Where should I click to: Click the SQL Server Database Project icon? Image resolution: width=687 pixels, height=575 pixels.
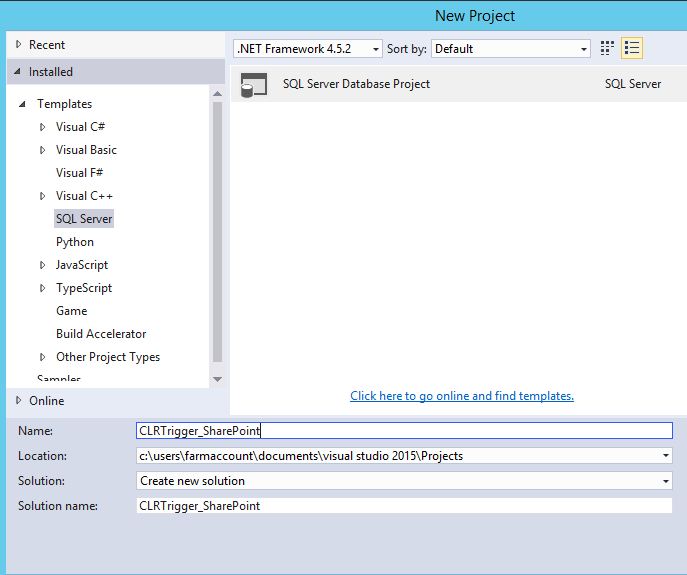(x=254, y=85)
